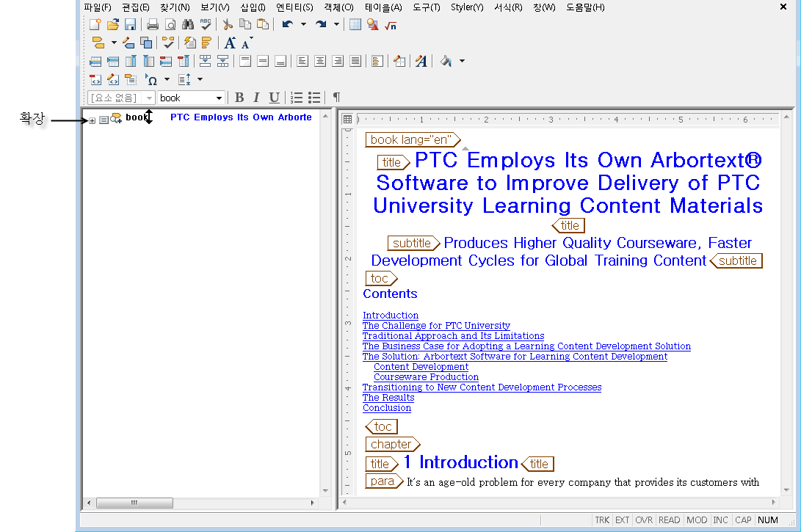
Task: Print the document using the printer icon
Action: (152, 24)
